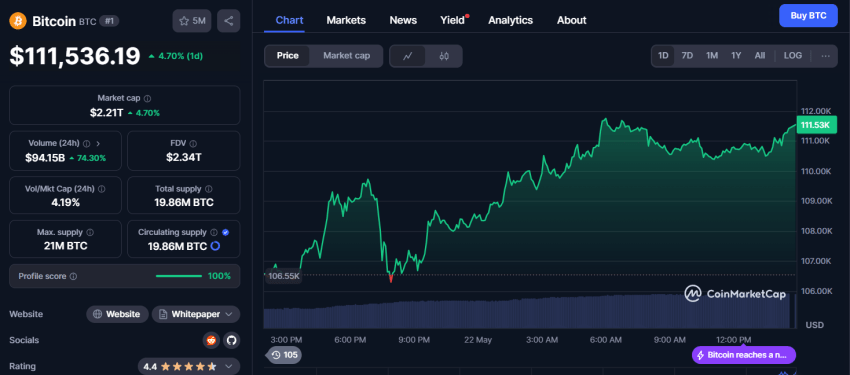Select the Price chart toggle
Screen dimensions: 850x375
tap(287, 56)
